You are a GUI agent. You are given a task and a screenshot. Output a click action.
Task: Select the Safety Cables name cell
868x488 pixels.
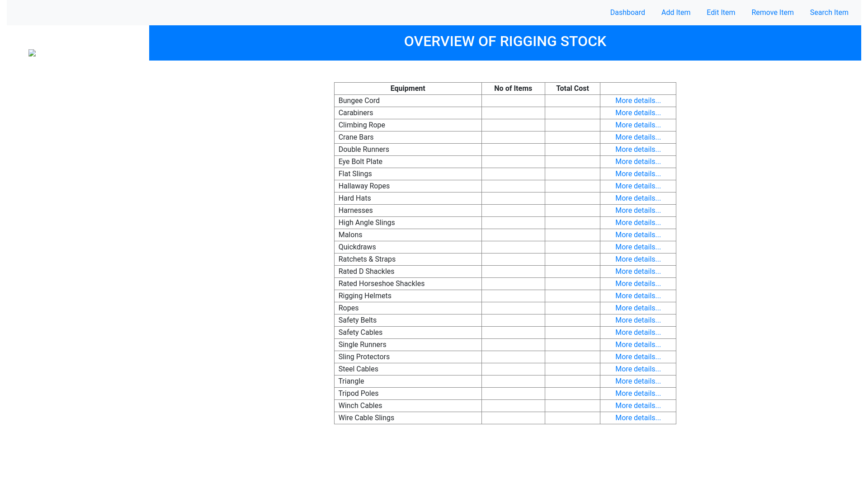408,333
